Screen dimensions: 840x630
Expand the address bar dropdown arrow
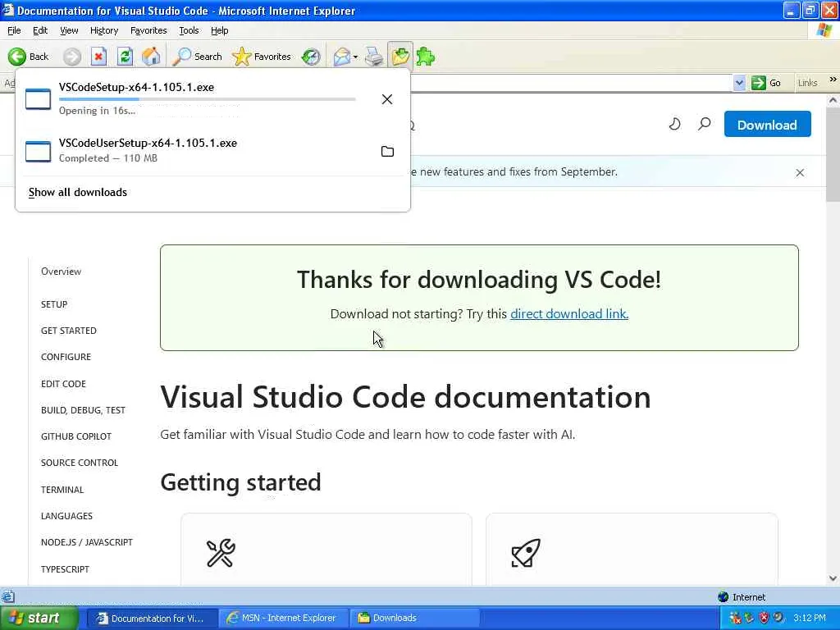(739, 83)
